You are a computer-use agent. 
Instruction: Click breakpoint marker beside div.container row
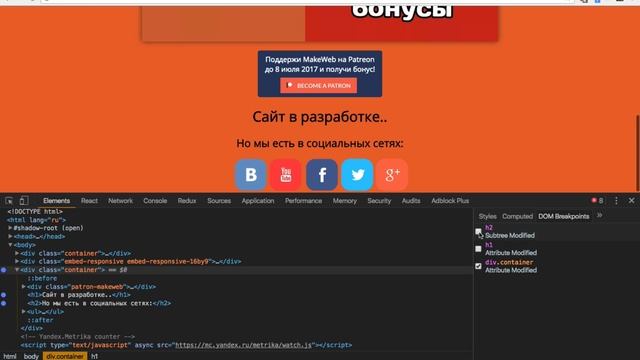pyautogui.click(x=3, y=270)
